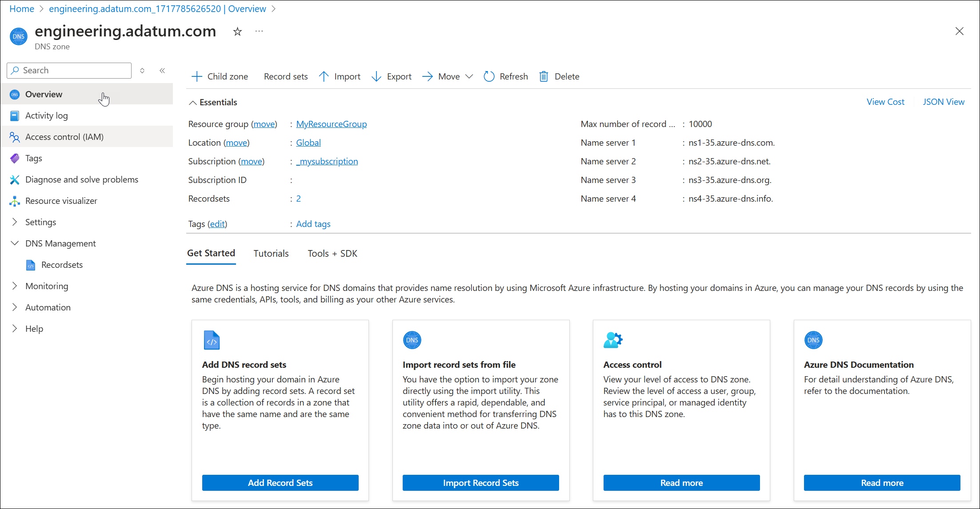980x509 pixels.
Task: Switch to the Tutorials tab
Action: pyautogui.click(x=271, y=253)
